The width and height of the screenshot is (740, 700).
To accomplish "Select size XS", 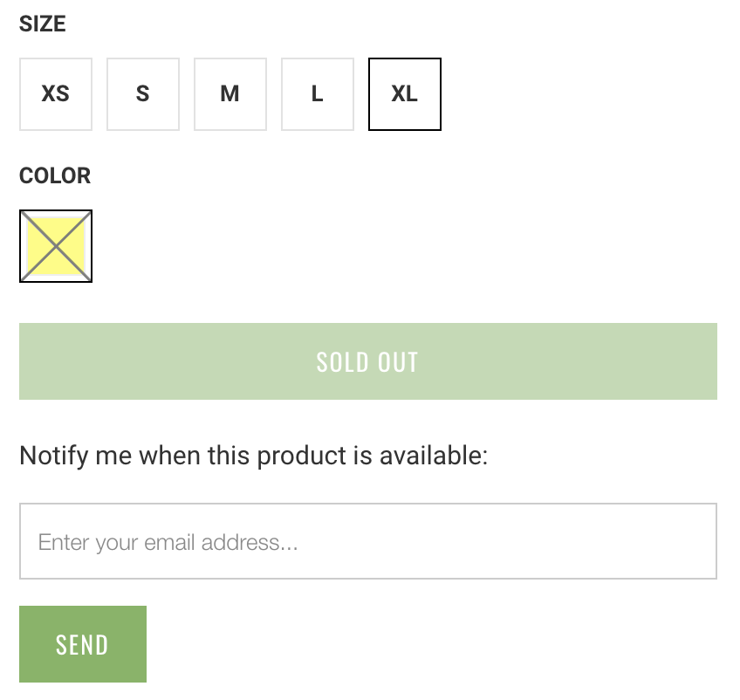I will click(x=56, y=94).
